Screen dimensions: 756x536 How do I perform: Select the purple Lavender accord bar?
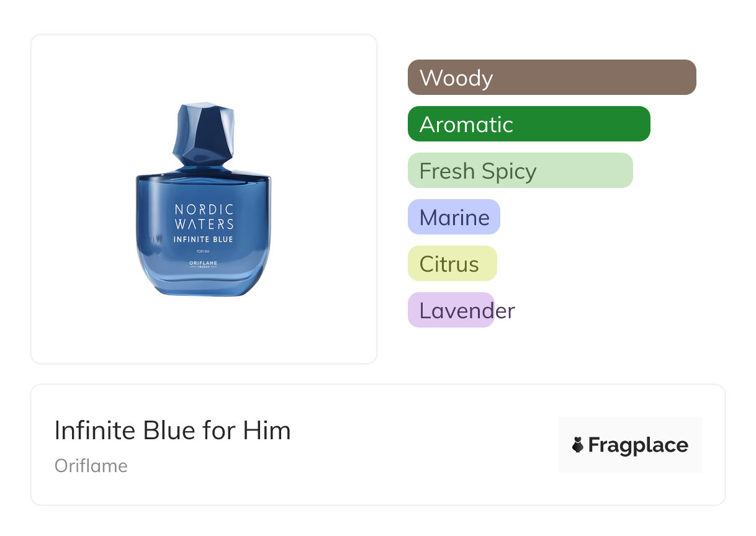(451, 310)
